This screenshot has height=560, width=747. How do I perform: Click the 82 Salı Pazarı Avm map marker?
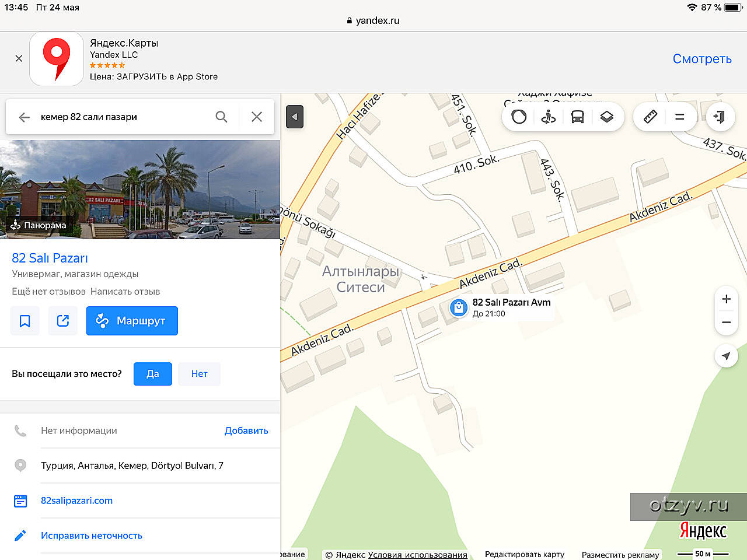(x=459, y=307)
